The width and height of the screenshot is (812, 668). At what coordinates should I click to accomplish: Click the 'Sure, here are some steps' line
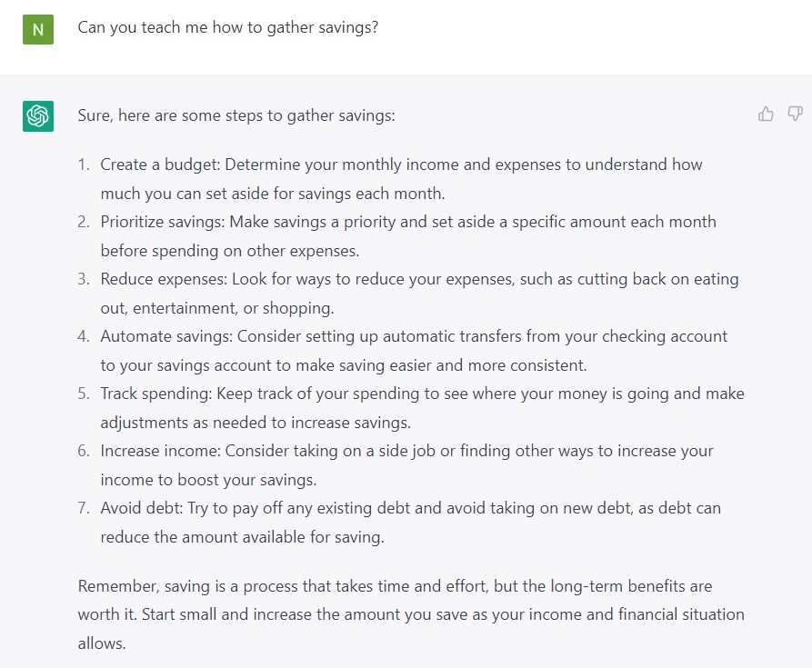point(236,115)
